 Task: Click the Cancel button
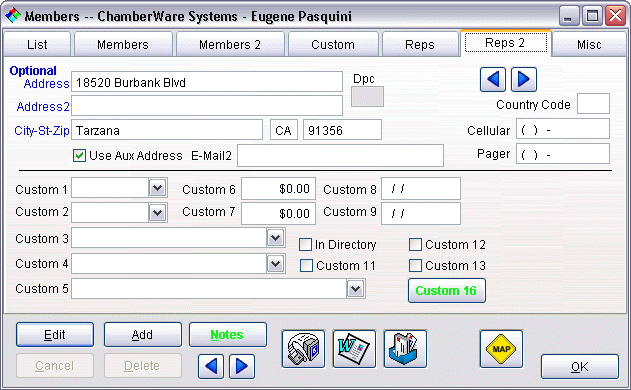click(x=55, y=365)
